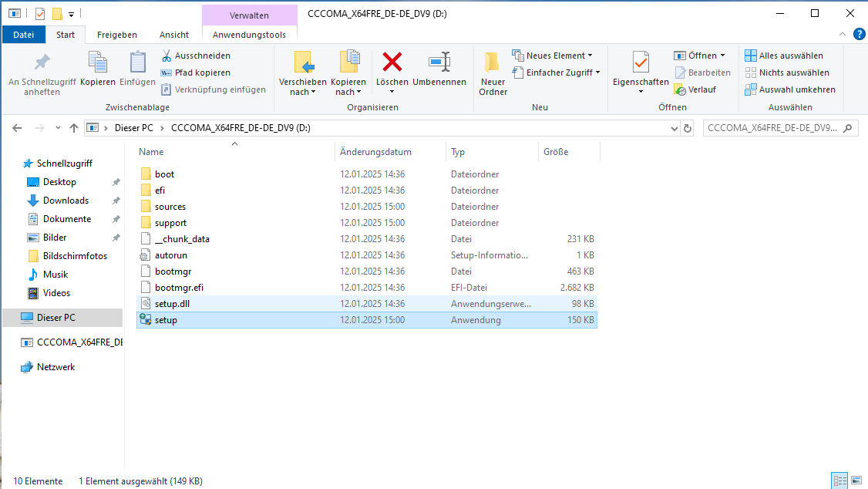This screenshot has height=489, width=868.
Task: Click the Verwalten contextual tab header
Action: [x=249, y=15]
